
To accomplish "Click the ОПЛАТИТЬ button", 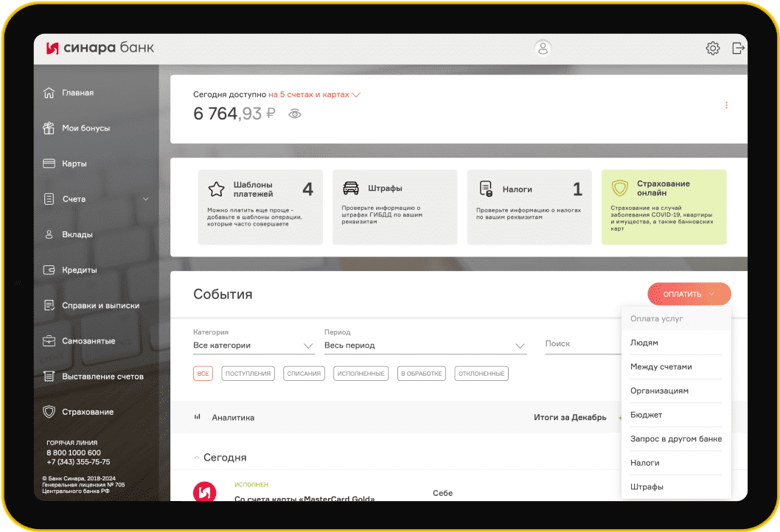I will (x=689, y=294).
